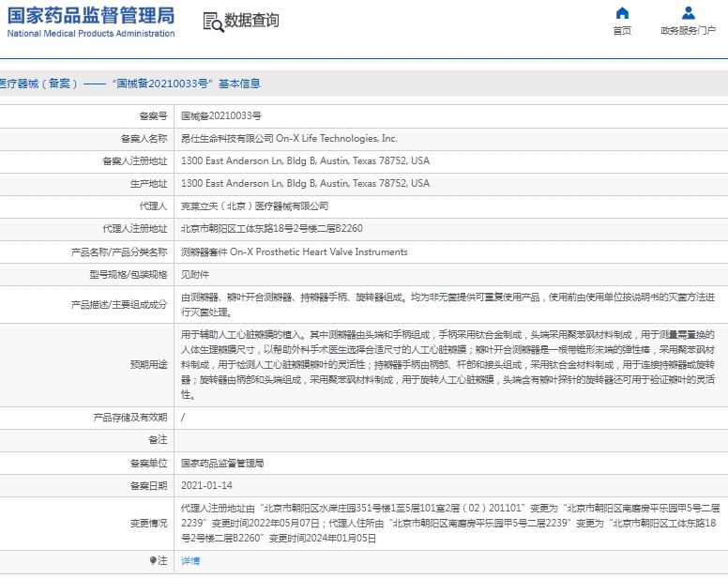Image resolution: width=728 pixels, height=579 pixels.
Task: Click the 备案人名称 row label
Action: (144, 138)
